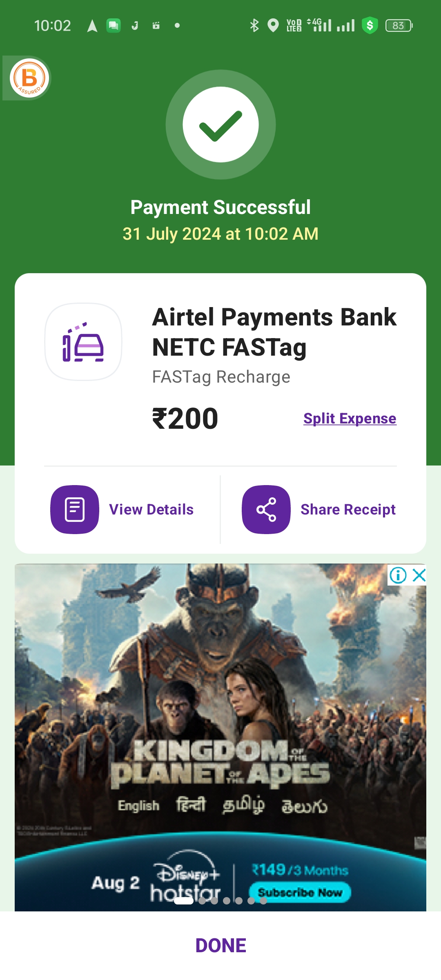Close the Hotstar advertisement
The image size is (441, 980).
(x=419, y=575)
